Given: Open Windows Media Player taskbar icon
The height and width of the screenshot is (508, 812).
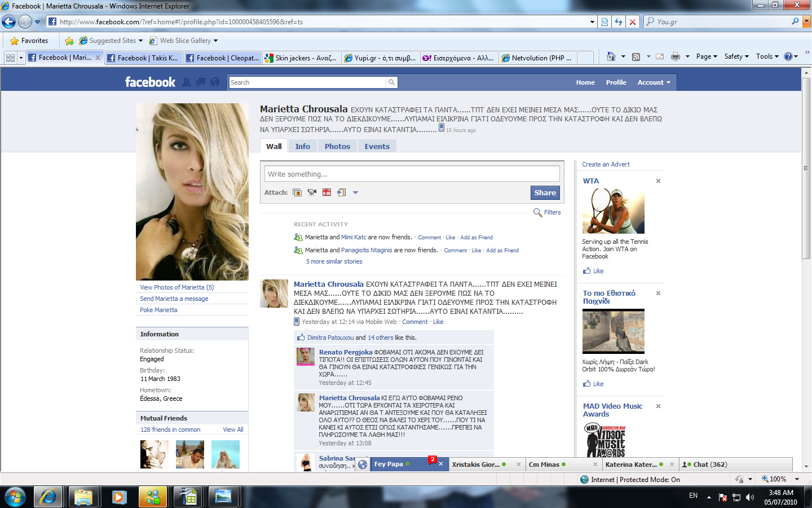Looking at the screenshot, I should pyautogui.click(x=118, y=497).
